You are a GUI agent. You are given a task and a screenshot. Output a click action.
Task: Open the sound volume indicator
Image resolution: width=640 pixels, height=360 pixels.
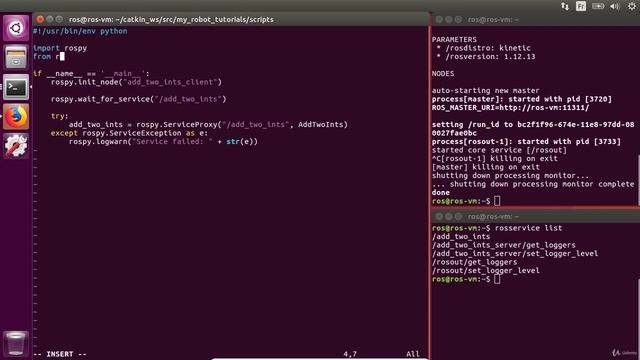tap(614, 6)
